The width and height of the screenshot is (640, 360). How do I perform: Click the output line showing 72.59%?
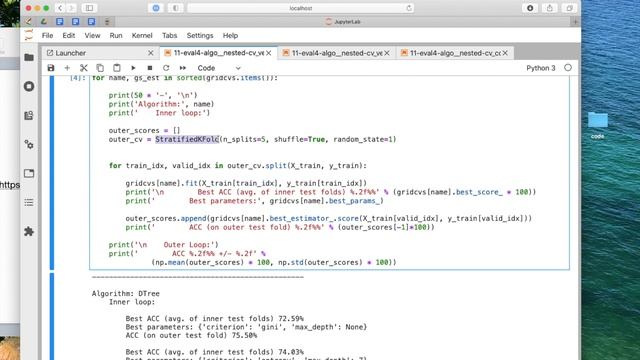[x=215, y=318]
